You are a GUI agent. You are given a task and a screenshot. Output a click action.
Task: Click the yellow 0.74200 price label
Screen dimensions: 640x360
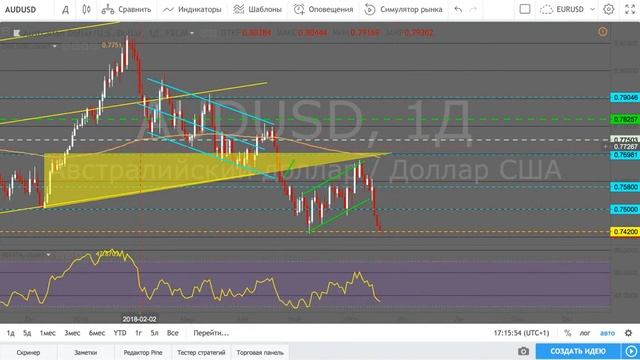click(x=625, y=231)
